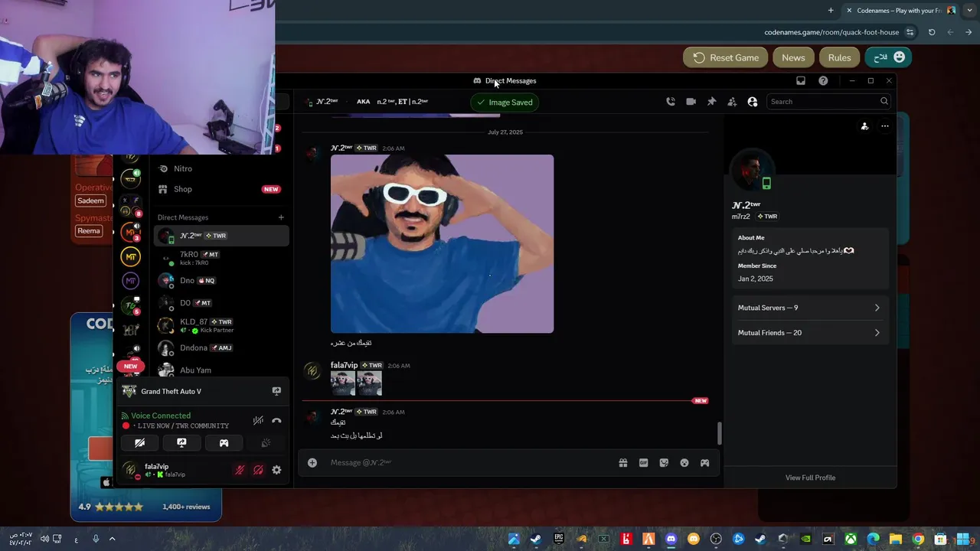Open Rules in Codenames
980x551 pixels.
[x=839, y=57]
